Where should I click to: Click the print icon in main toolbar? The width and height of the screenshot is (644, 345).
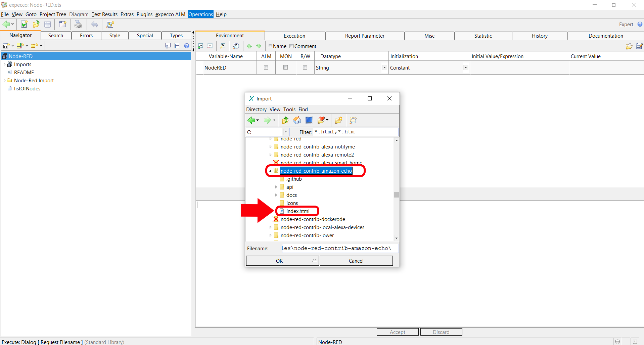coord(78,24)
